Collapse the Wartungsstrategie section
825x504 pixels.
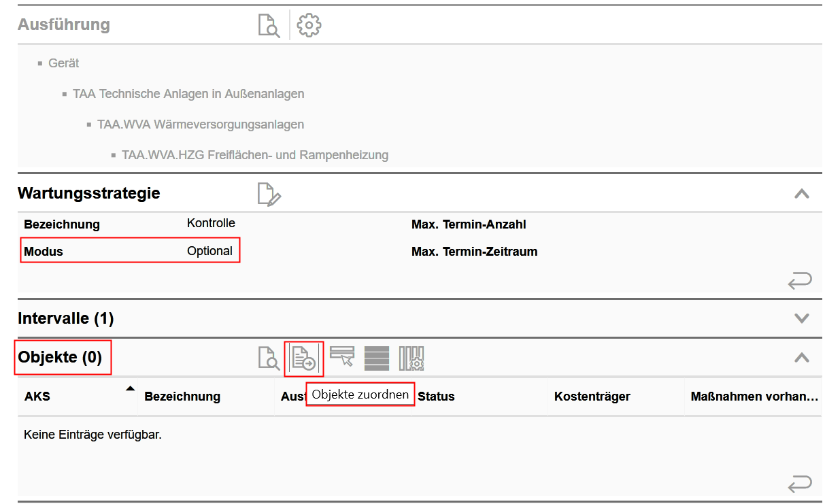click(x=802, y=194)
